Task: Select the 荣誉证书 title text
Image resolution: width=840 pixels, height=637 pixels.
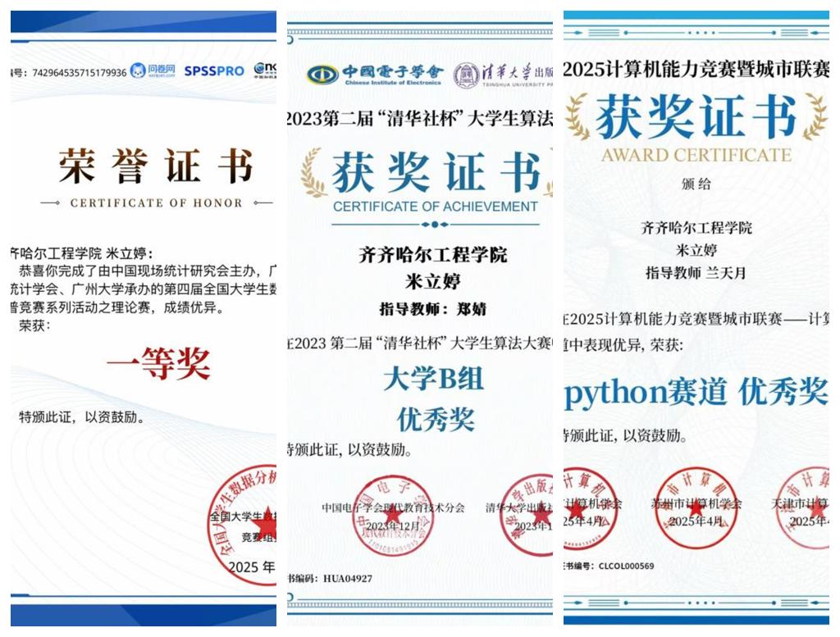Action: 155,166
